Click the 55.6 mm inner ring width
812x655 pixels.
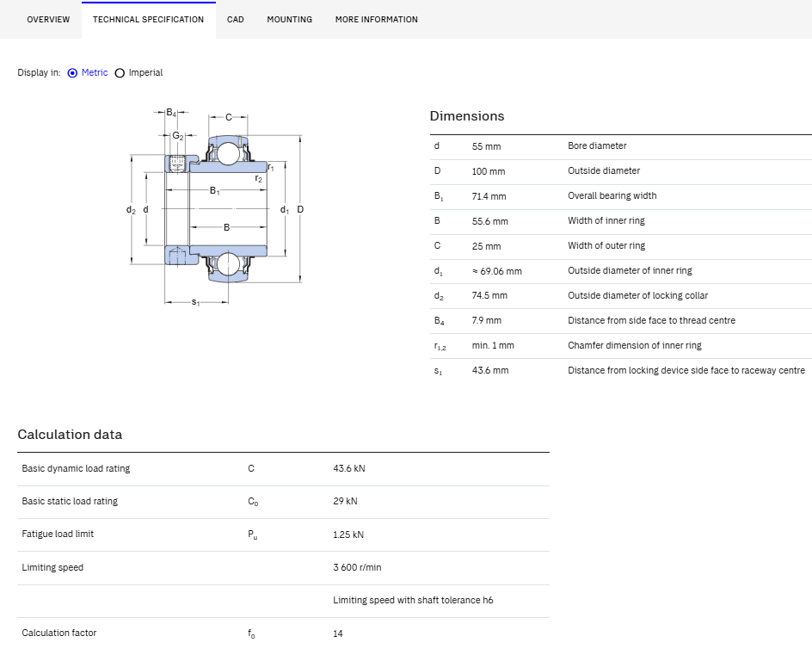[x=490, y=221]
